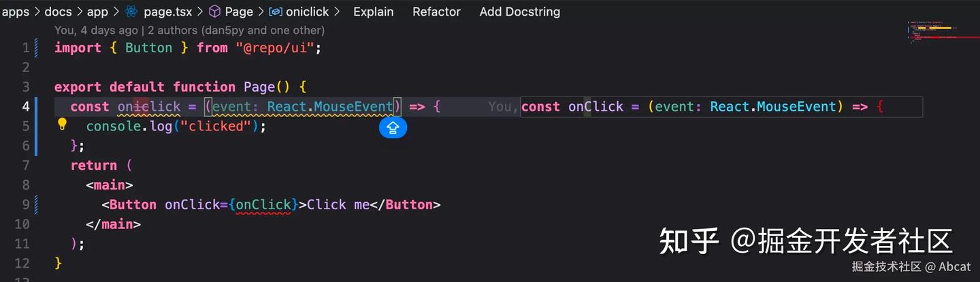Click the Add Docstring action
Viewport: 980px width, 282px height.
519,12
